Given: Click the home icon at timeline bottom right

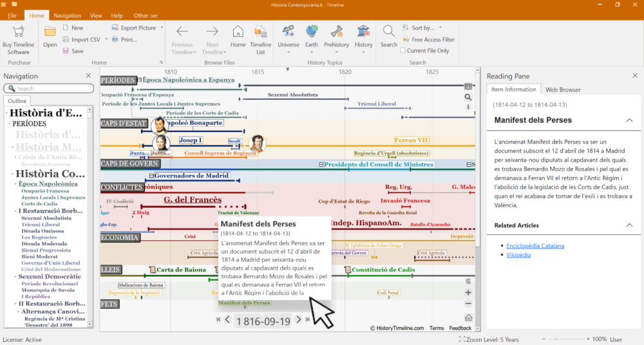Looking at the screenshot, I should (x=468, y=318).
